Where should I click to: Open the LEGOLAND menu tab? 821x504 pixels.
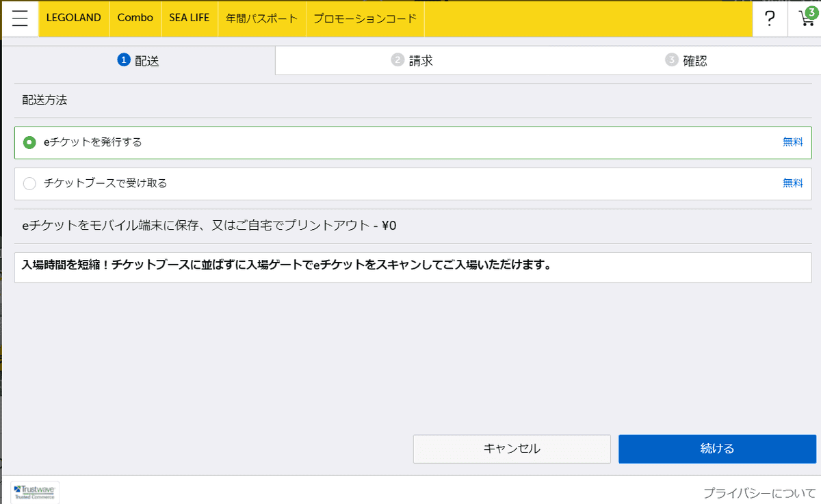[74, 18]
